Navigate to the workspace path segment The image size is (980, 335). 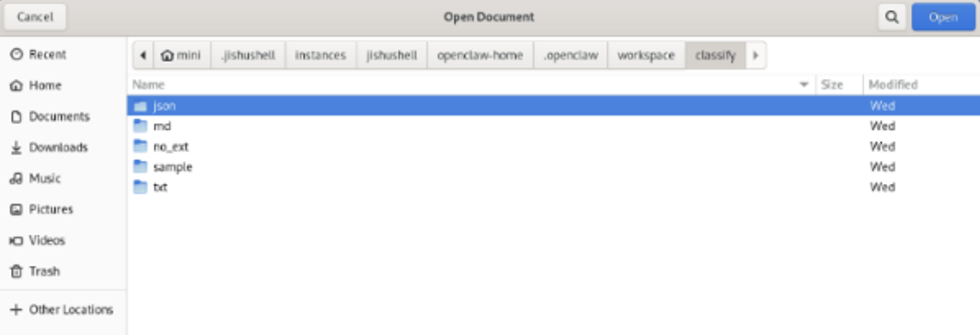coord(646,55)
